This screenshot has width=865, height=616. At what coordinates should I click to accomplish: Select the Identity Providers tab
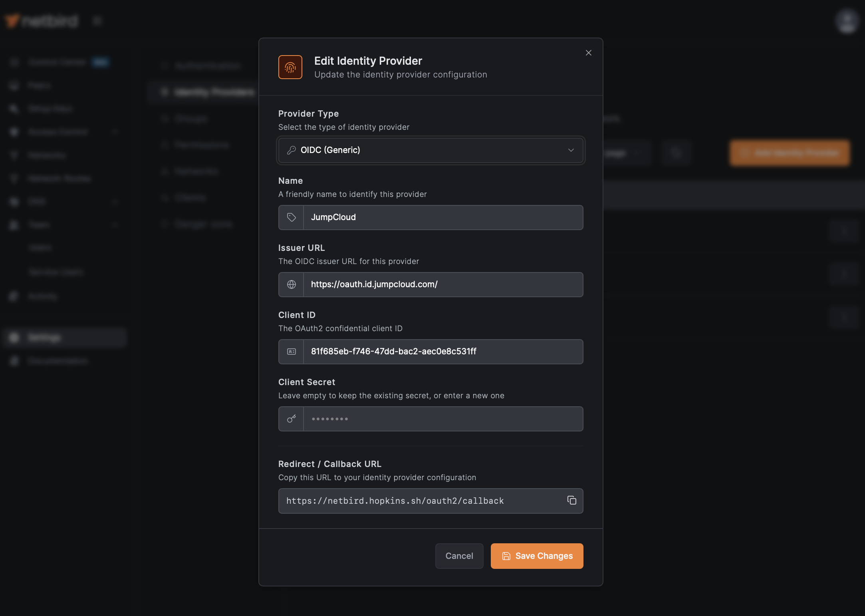coord(213,92)
